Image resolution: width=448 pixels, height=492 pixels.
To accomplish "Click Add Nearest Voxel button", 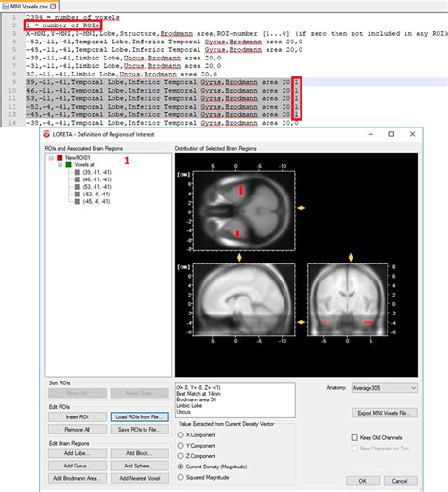I will [140, 478].
